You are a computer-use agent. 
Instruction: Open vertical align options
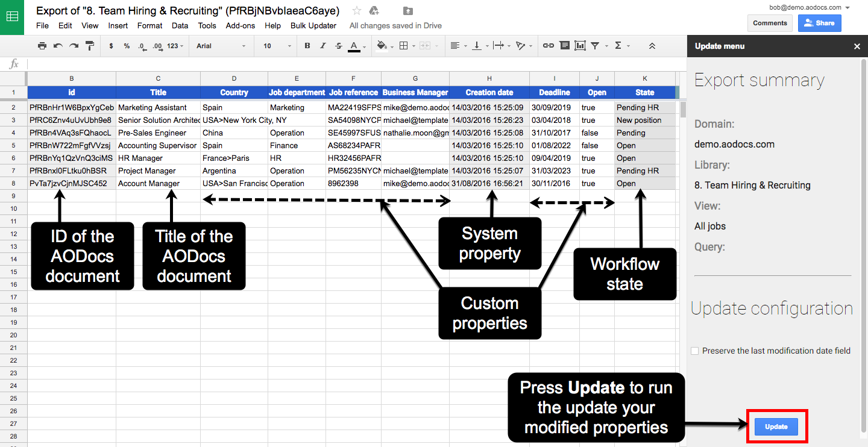pyautogui.click(x=477, y=46)
